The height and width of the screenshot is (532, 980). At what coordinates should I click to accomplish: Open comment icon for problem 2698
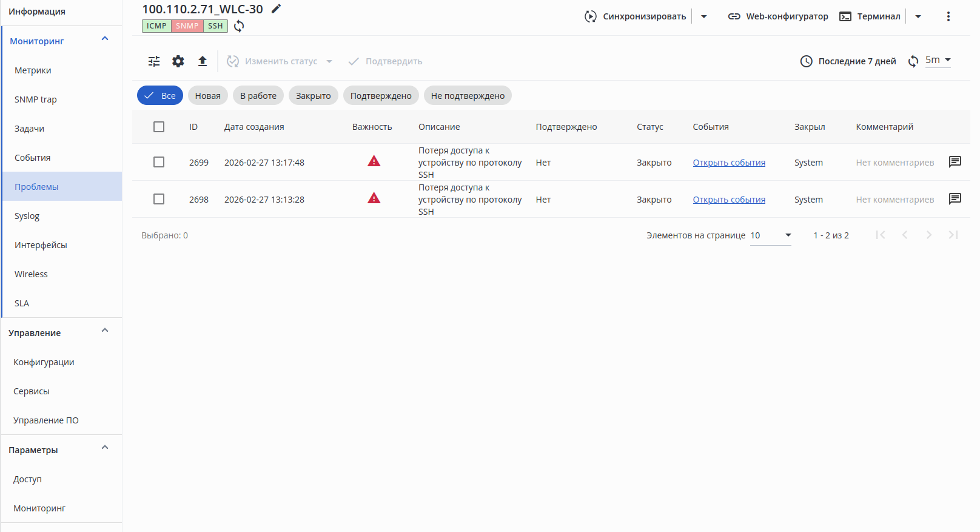(955, 199)
